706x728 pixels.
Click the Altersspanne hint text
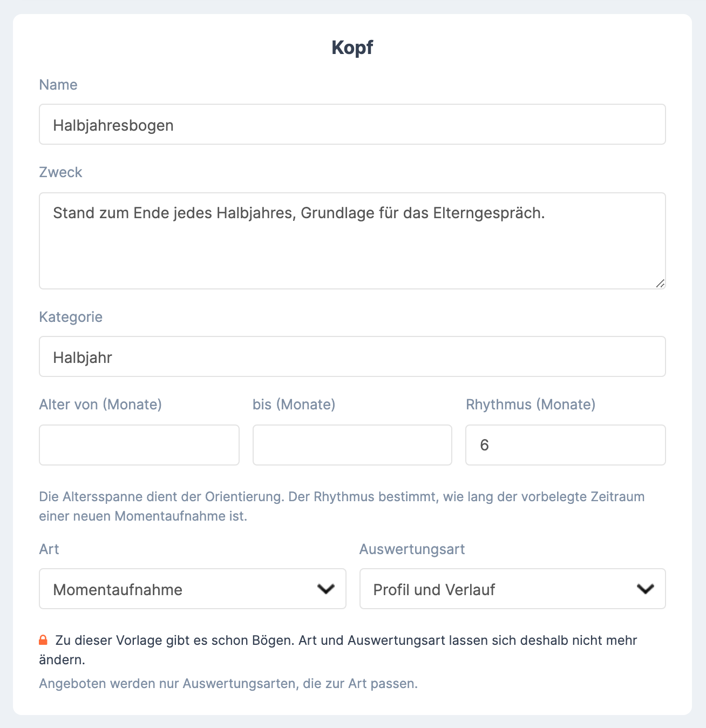click(342, 506)
